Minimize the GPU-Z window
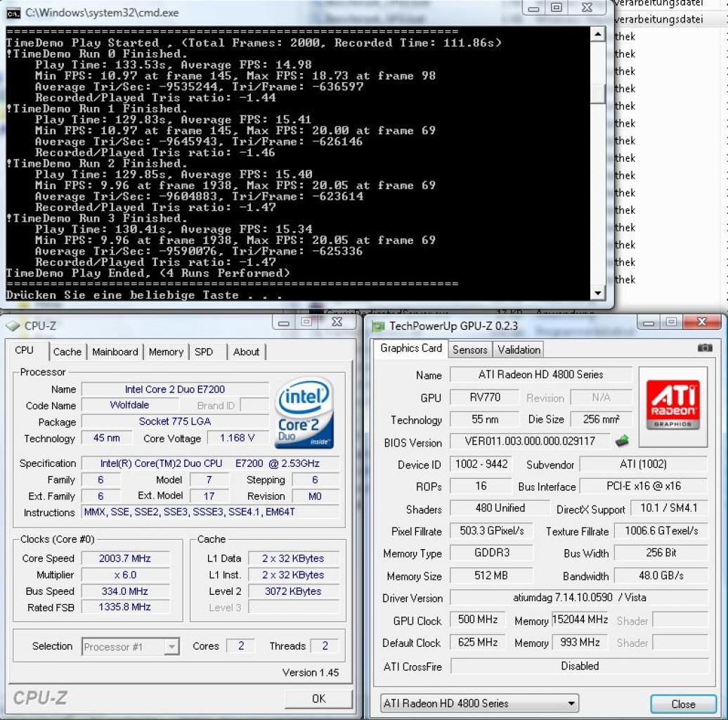Screen dimensions: 728x720 (x=649, y=322)
